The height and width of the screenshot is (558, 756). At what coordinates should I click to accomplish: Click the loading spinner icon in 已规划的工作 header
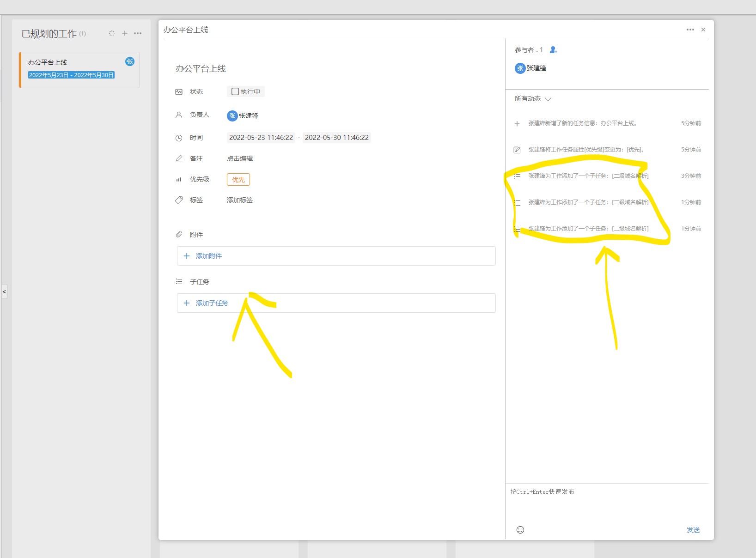112,33
